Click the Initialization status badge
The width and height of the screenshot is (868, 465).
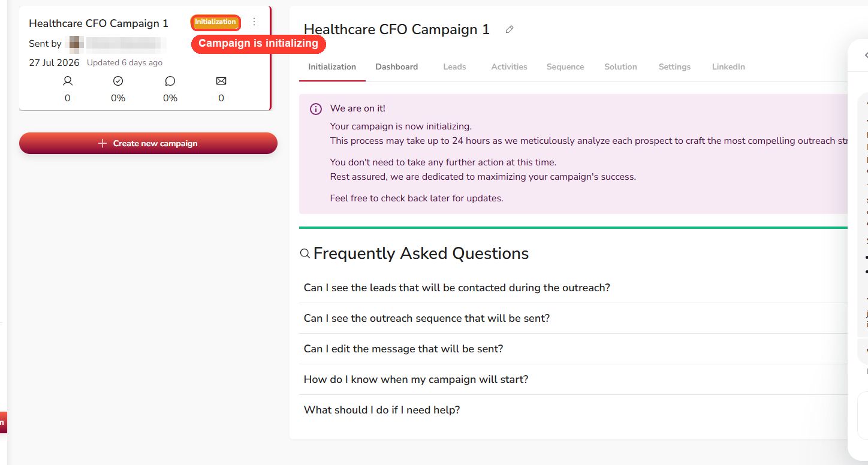click(x=216, y=22)
